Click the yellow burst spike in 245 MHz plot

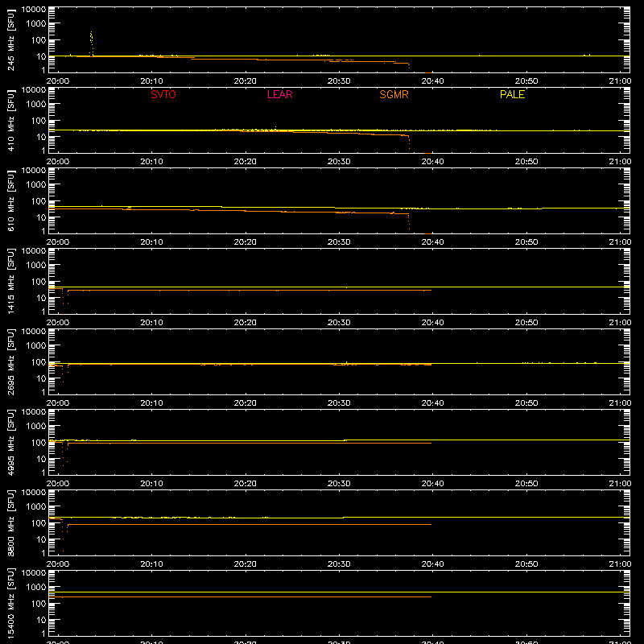91,43
